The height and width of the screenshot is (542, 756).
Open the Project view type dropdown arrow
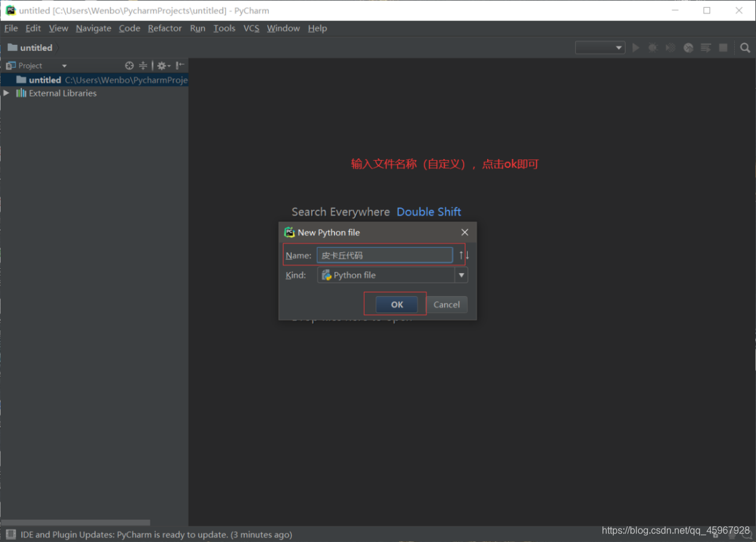pos(64,66)
